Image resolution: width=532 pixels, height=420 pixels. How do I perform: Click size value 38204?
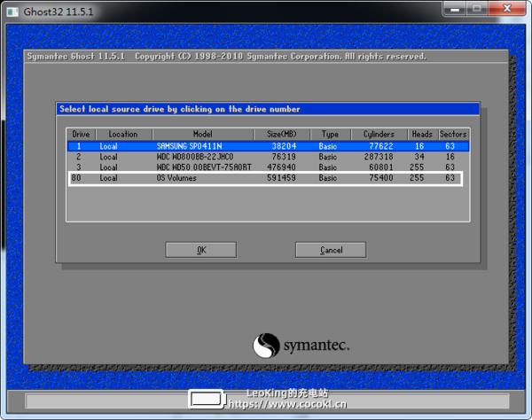(x=284, y=146)
